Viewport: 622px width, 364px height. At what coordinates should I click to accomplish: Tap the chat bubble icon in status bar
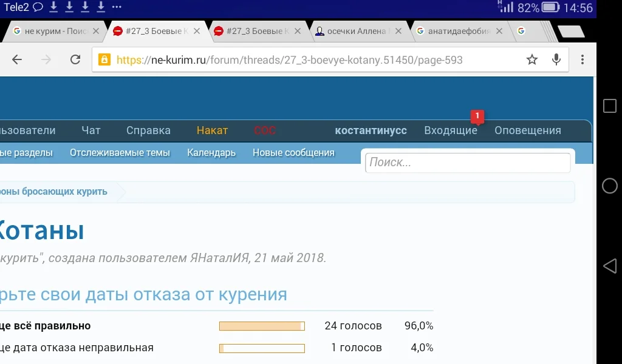point(37,7)
